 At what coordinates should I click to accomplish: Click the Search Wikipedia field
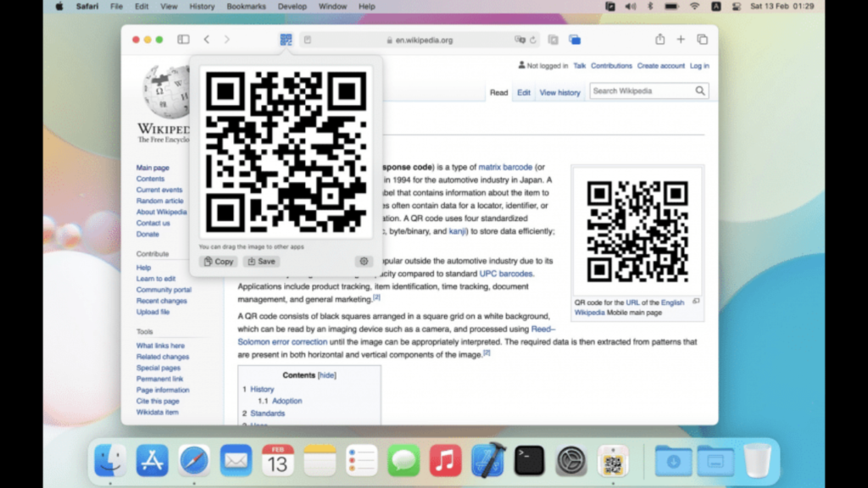641,91
